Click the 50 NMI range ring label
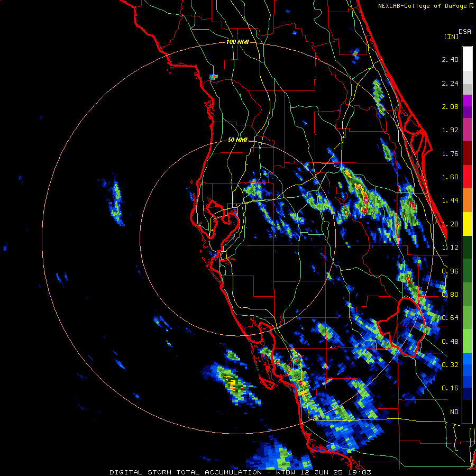 pos(237,140)
